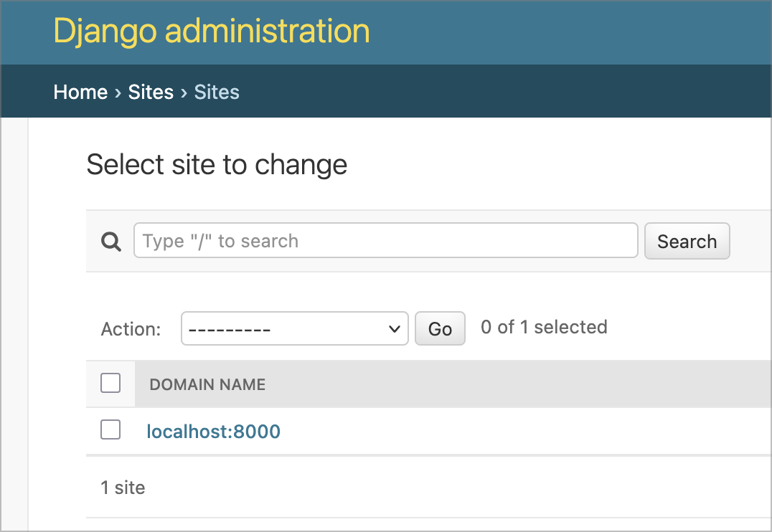Screen dimensions: 772x532
Task: Click the Django administration title
Action: coord(211,31)
